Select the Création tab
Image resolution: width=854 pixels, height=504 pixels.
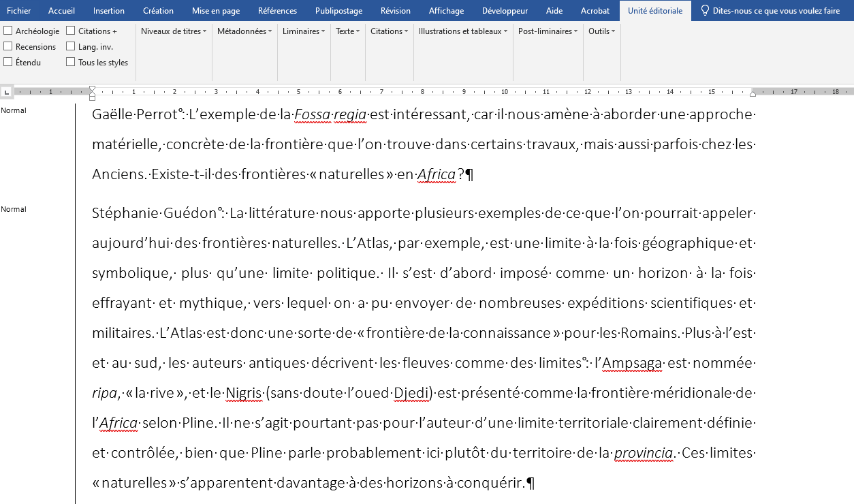tap(159, 11)
